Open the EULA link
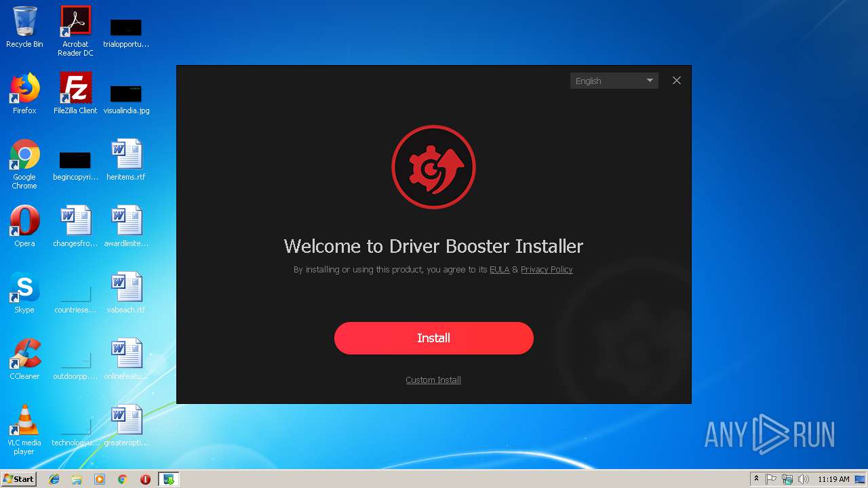Viewport: 868px width, 488px height. click(x=499, y=270)
